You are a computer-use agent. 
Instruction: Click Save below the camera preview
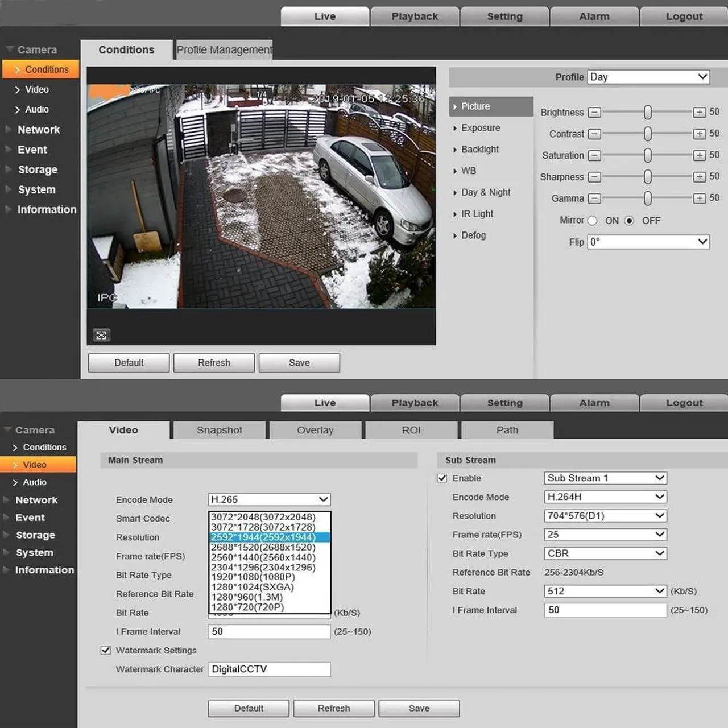299,363
